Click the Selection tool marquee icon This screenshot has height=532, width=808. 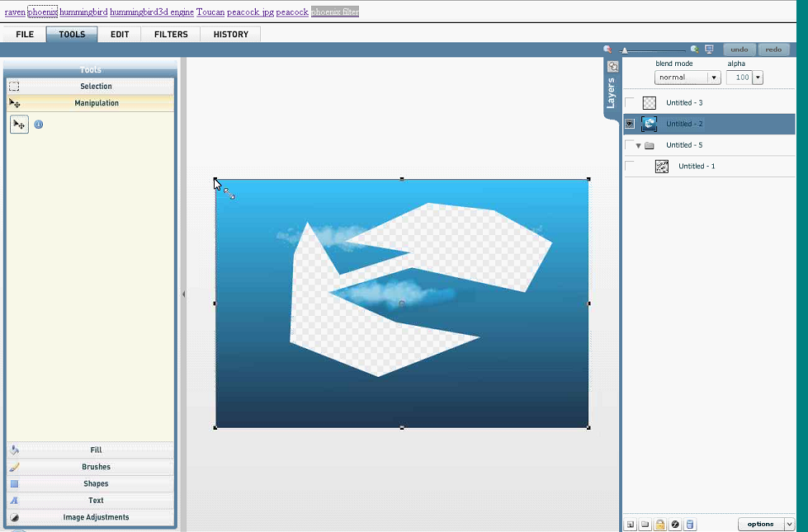coord(14,86)
